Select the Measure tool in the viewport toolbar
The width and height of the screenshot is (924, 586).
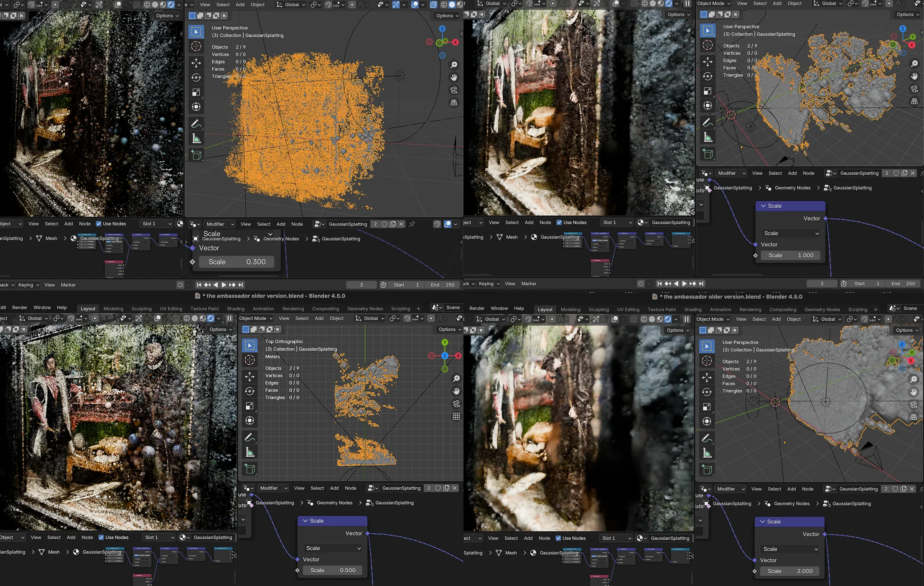(x=196, y=138)
